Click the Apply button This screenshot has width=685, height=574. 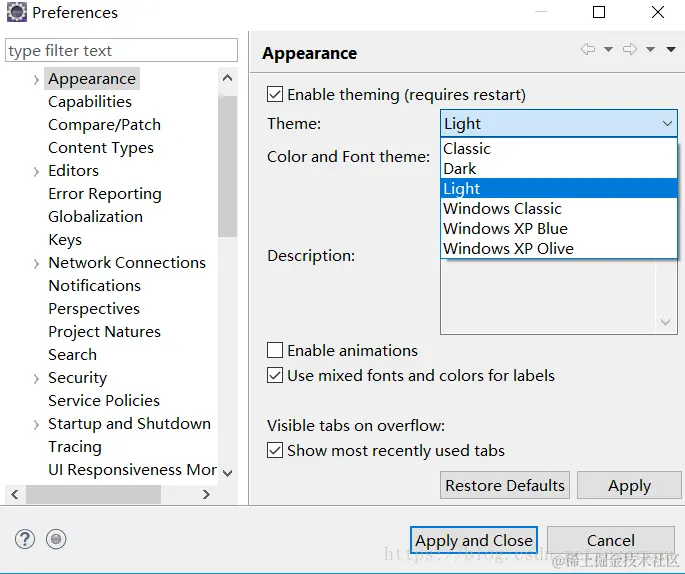click(629, 485)
